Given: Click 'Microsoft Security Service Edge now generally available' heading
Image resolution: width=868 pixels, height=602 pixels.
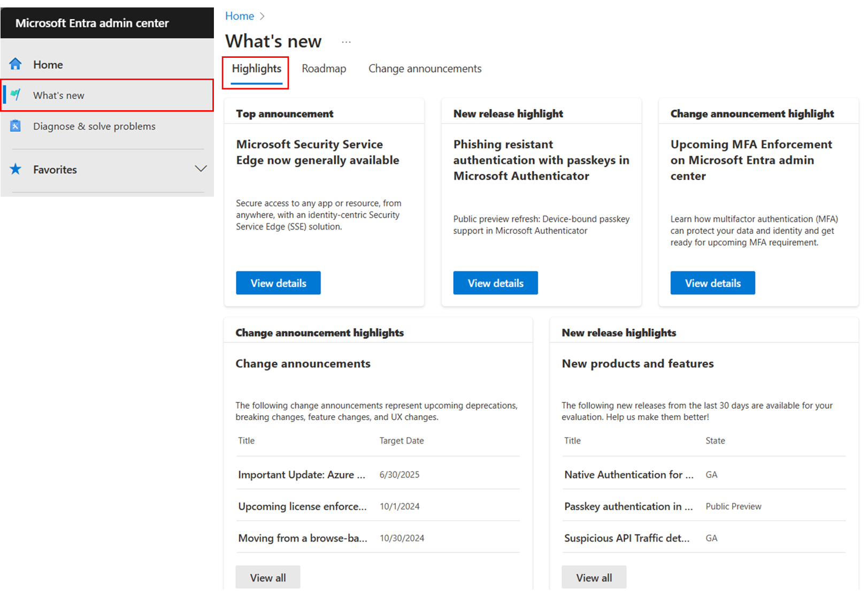Looking at the screenshot, I should [318, 152].
